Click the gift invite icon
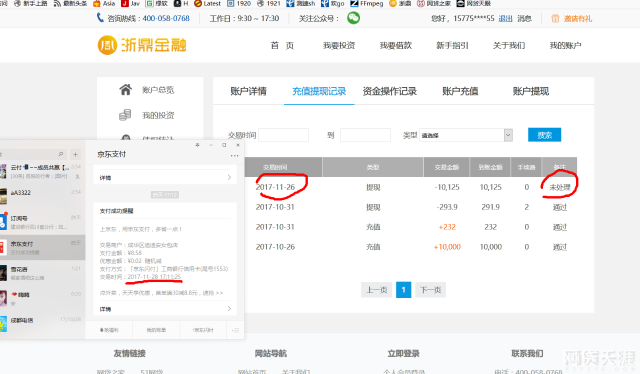The width and height of the screenshot is (640, 374). (555, 18)
